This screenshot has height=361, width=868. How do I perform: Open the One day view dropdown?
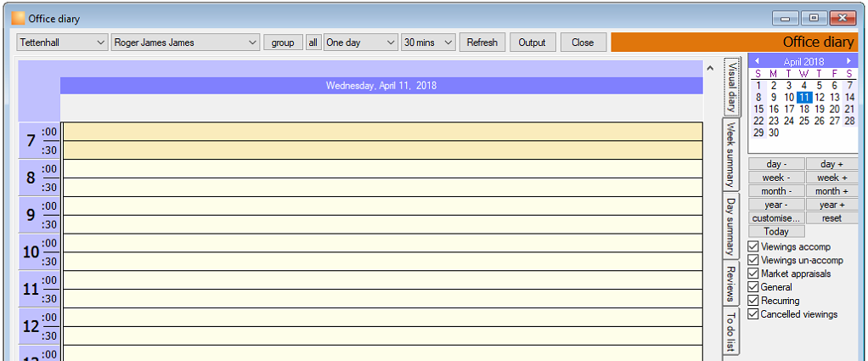click(360, 42)
